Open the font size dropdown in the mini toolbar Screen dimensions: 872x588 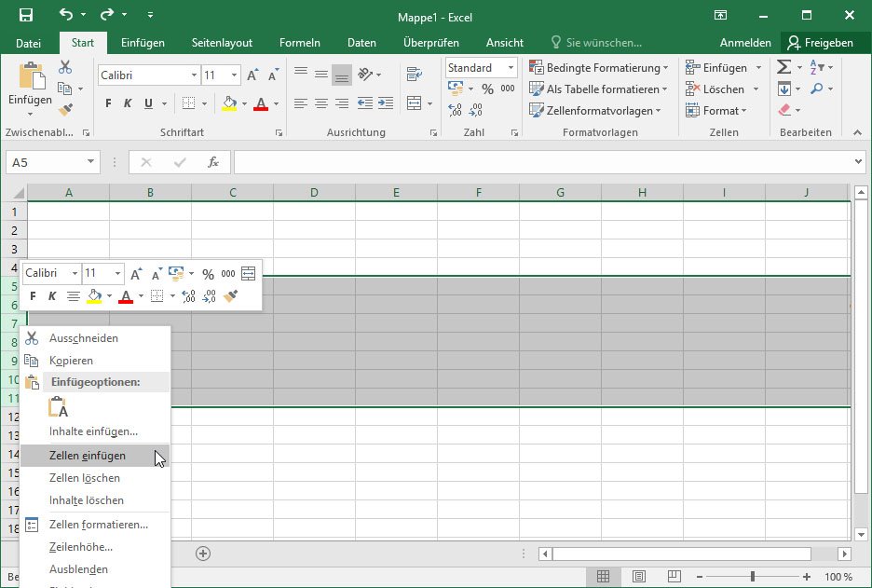[x=119, y=273]
